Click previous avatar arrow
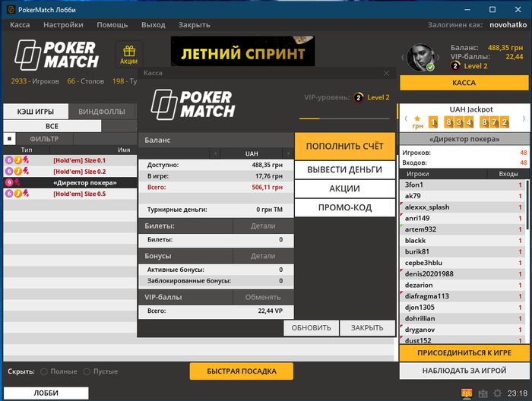Image resolution: width=532 pixels, height=401 pixels. pos(403,57)
